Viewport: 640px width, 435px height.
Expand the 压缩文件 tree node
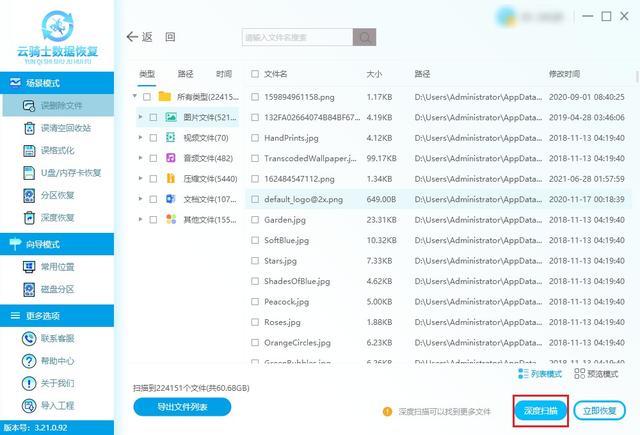(140, 178)
